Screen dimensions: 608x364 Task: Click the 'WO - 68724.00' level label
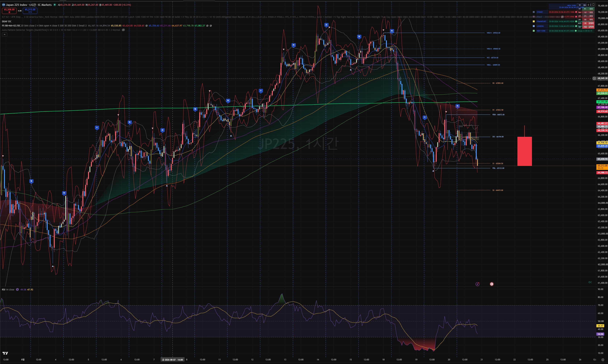coord(492,58)
